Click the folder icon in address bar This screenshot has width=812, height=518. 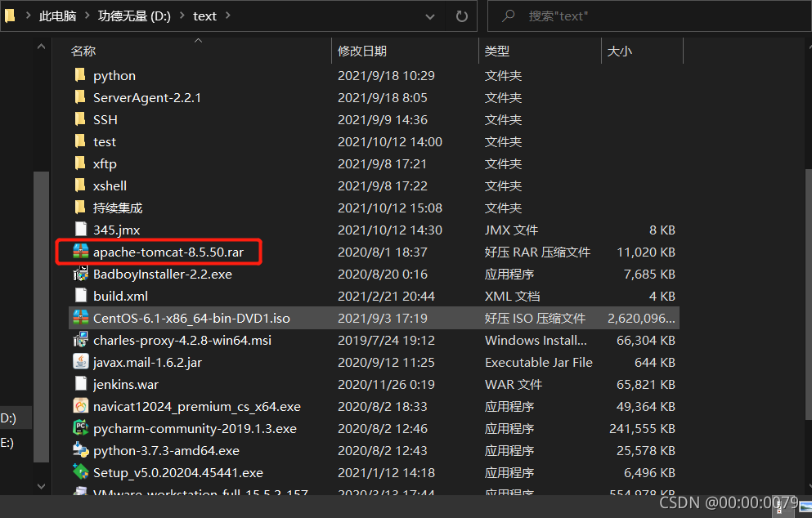point(10,16)
